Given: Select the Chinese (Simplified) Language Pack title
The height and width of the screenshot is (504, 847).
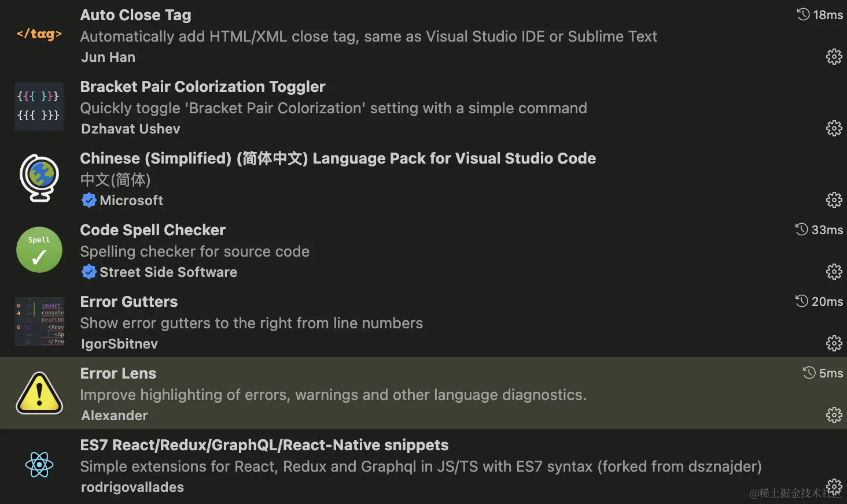Looking at the screenshot, I should (x=338, y=158).
